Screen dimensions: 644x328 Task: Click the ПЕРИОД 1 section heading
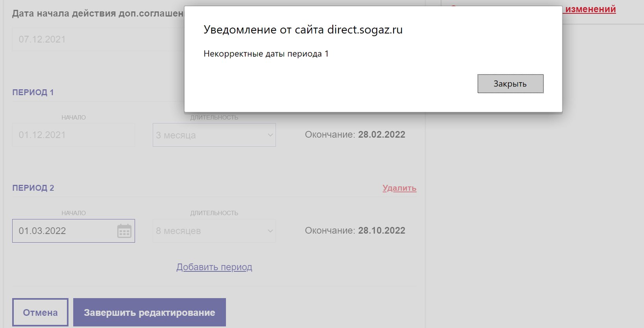(x=33, y=92)
